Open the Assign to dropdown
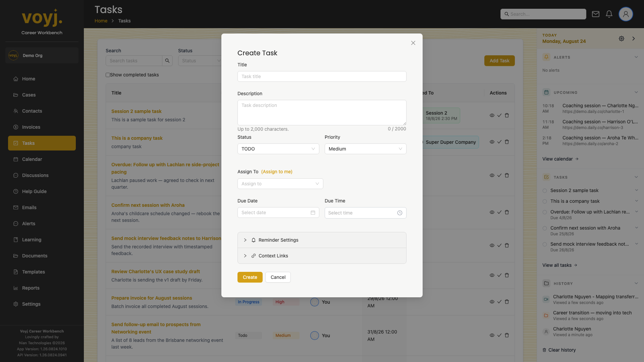 tap(280, 184)
